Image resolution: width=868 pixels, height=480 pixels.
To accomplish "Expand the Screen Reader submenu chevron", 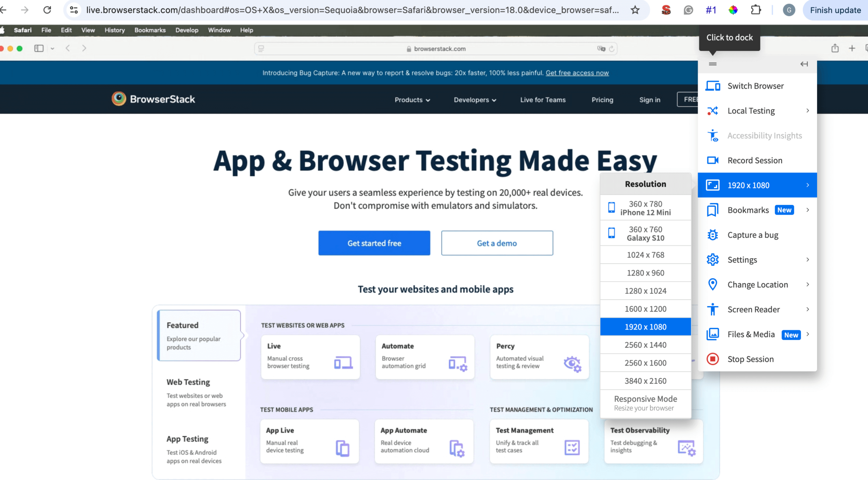I will click(x=807, y=310).
